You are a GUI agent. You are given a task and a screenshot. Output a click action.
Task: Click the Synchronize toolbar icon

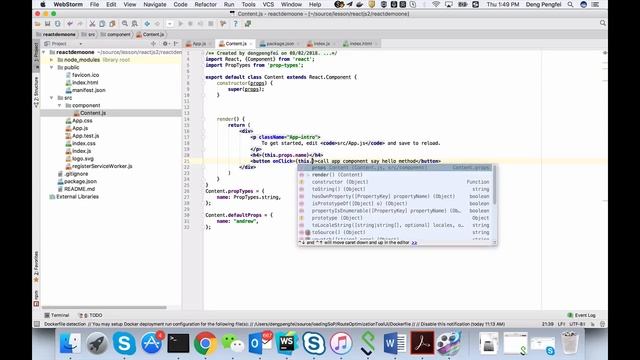(x=58, y=24)
